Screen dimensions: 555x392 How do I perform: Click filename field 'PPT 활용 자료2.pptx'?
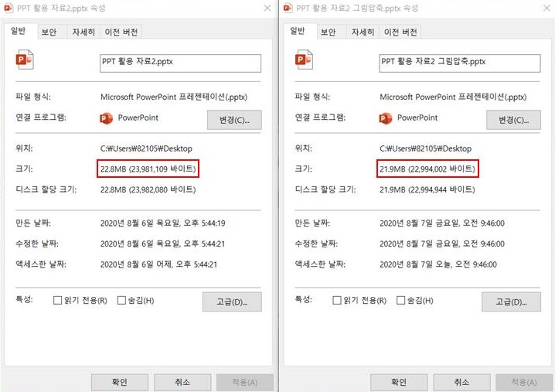coord(180,63)
